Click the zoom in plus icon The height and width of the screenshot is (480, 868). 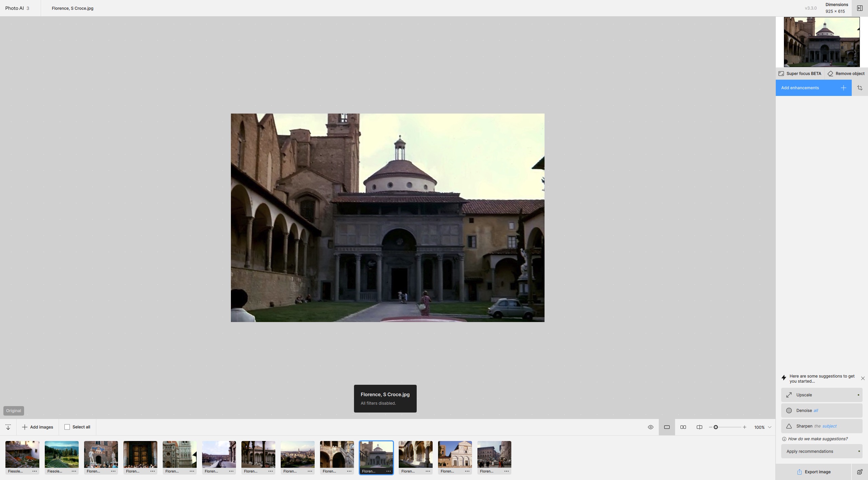(x=744, y=427)
